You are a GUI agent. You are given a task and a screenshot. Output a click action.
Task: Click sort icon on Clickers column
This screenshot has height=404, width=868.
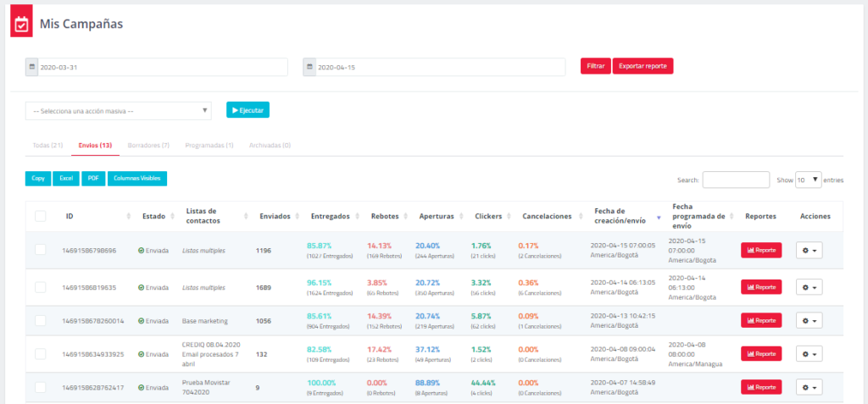pos(509,217)
